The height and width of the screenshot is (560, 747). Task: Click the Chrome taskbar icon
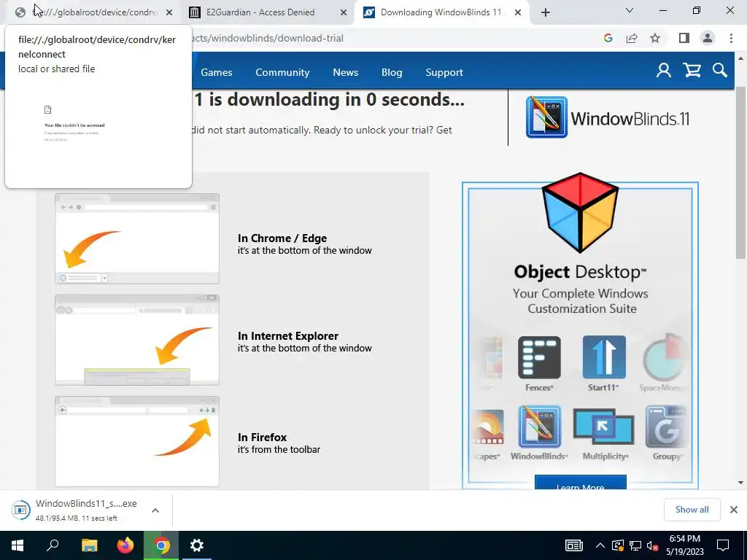[161, 545]
